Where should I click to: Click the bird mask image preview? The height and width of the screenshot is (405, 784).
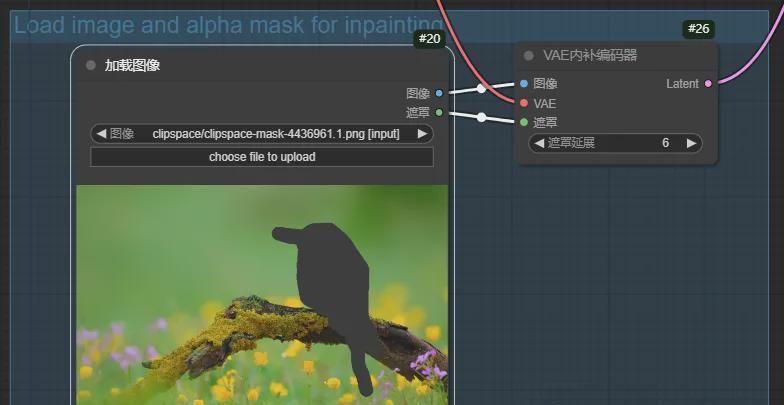pyautogui.click(x=262, y=294)
